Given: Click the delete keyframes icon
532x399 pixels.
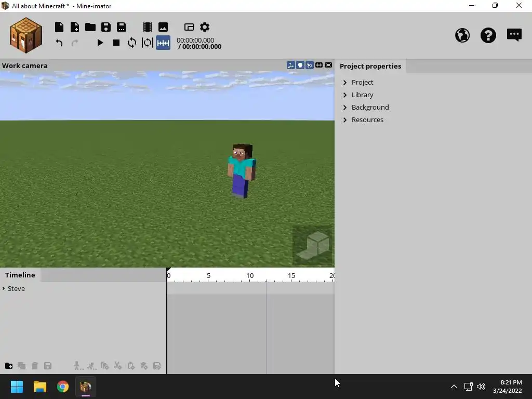Looking at the screenshot, I should [144, 366].
